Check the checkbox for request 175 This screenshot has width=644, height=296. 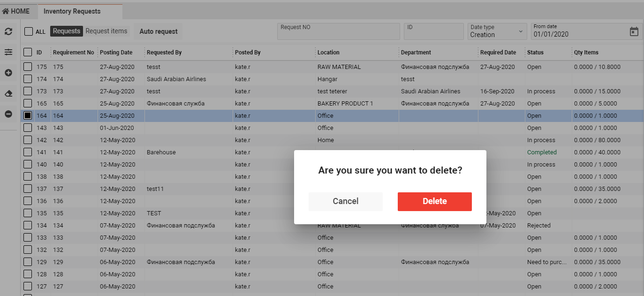point(28,67)
